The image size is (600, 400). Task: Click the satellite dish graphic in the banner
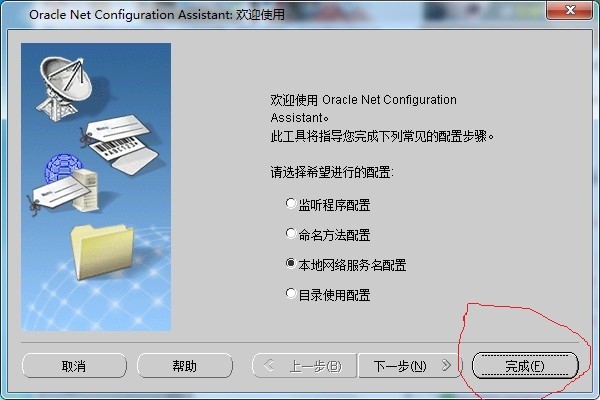click(x=64, y=88)
